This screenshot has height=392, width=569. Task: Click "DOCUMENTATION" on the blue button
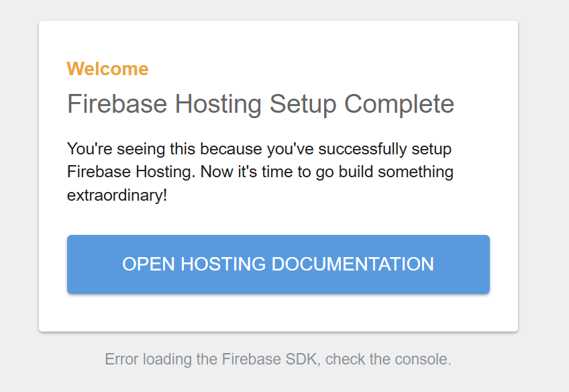click(352, 264)
